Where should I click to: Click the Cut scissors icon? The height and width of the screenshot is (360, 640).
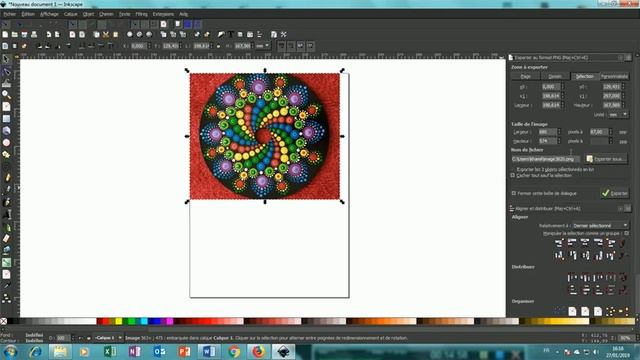pyautogui.click(x=106, y=35)
